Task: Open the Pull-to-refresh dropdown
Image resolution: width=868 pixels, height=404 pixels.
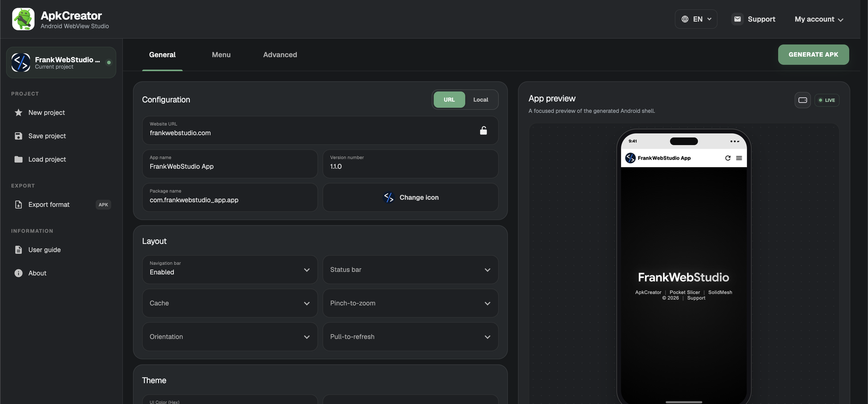Action: tap(411, 337)
